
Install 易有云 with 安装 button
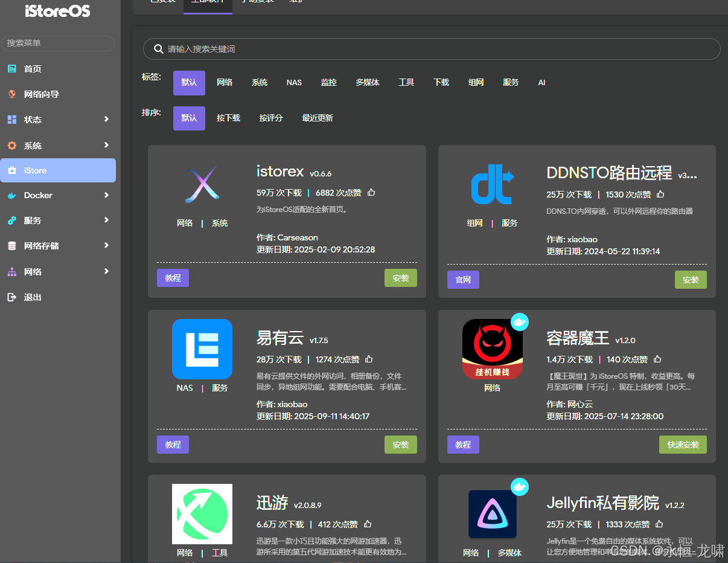(x=401, y=445)
